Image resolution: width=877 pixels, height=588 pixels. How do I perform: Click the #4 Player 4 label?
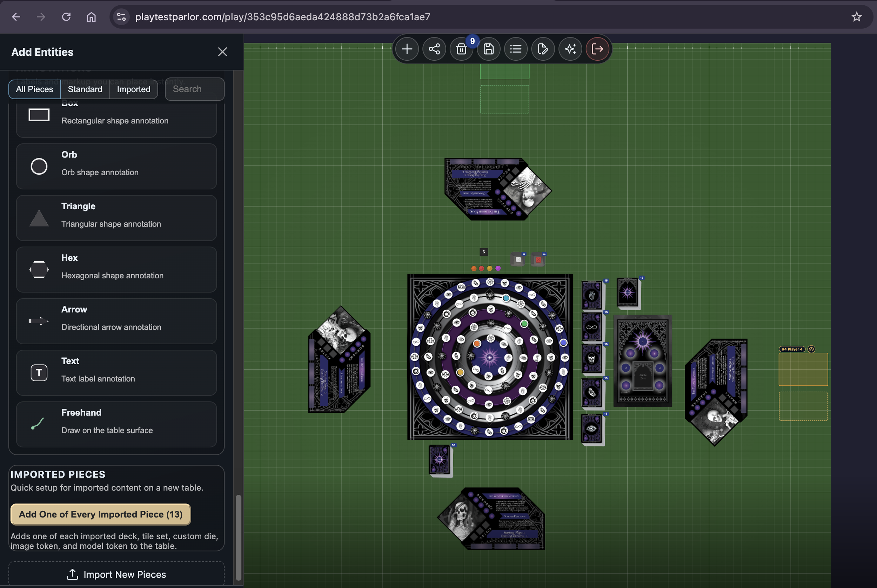pyautogui.click(x=792, y=349)
